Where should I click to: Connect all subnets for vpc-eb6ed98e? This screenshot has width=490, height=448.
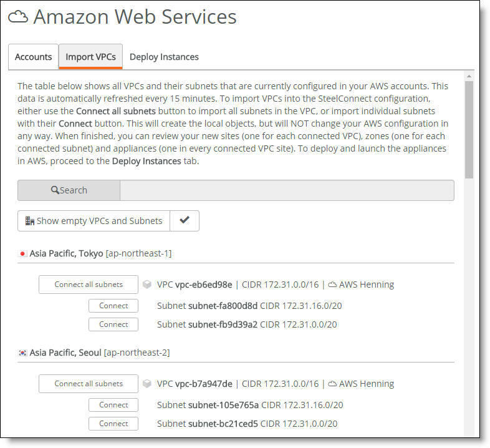point(89,285)
